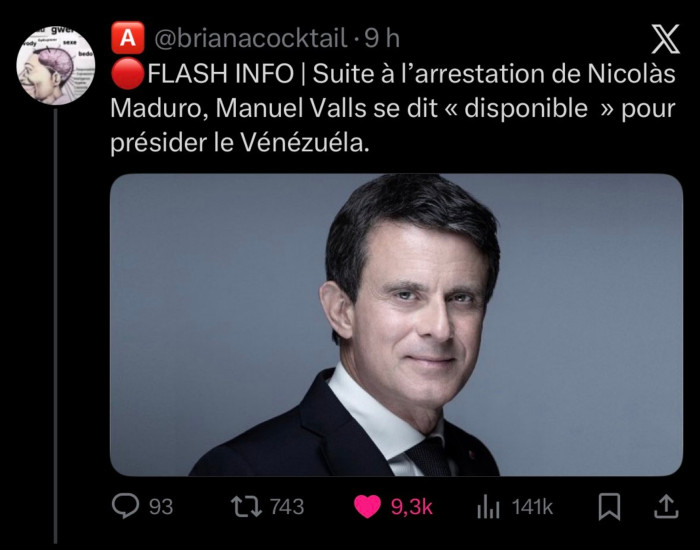Viewport: 700px width, 550px height.
Task: Click the words 'présider le Vénézuéla'
Action: pyautogui.click(x=239, y=142)
